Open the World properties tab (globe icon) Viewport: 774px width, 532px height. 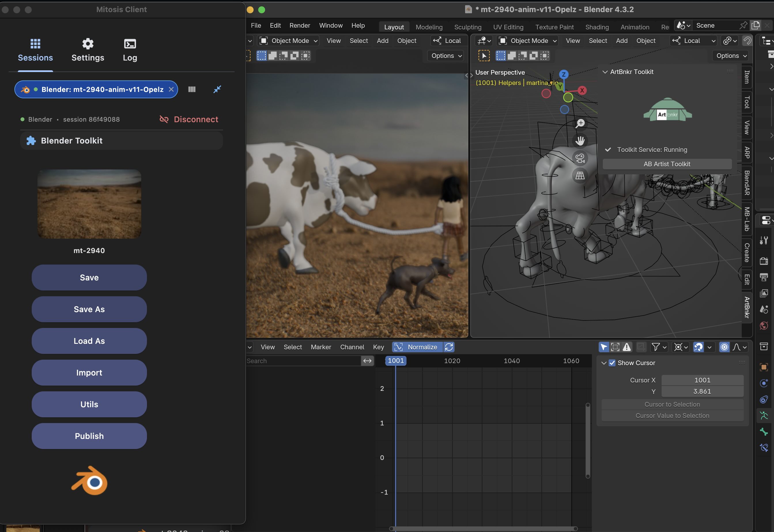click(764, 326)
